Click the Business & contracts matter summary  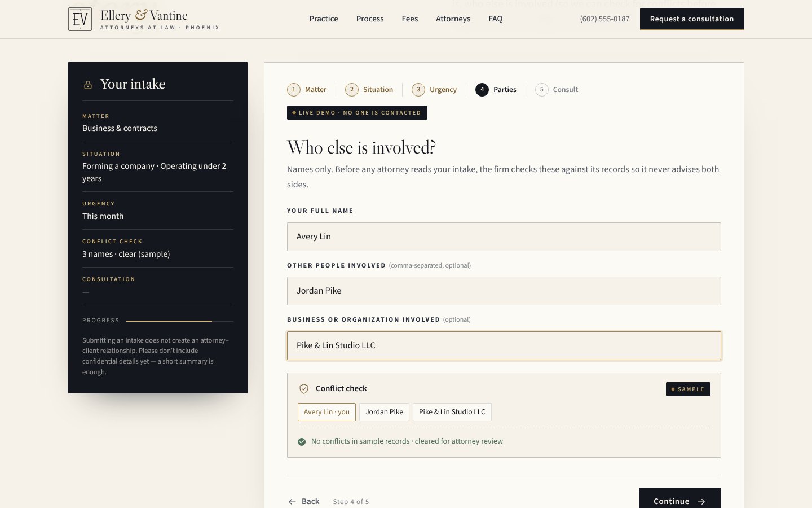coord(120,128)
